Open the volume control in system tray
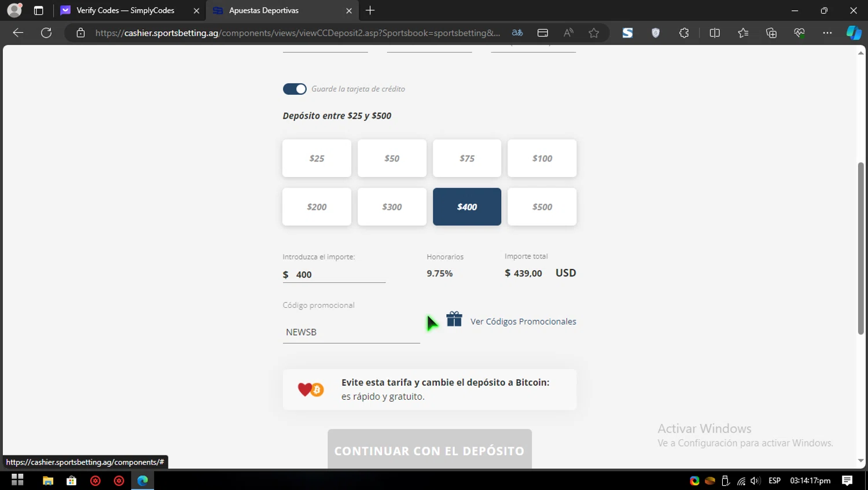 [755, 481]
